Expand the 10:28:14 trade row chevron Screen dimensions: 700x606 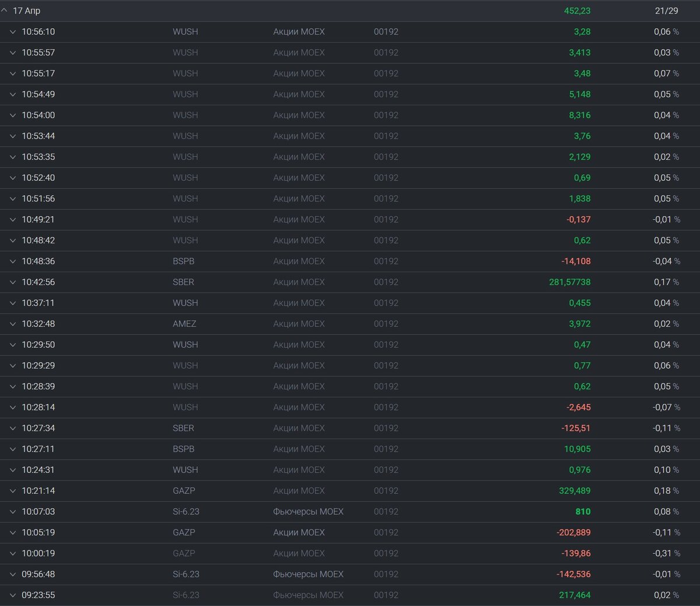13,408
